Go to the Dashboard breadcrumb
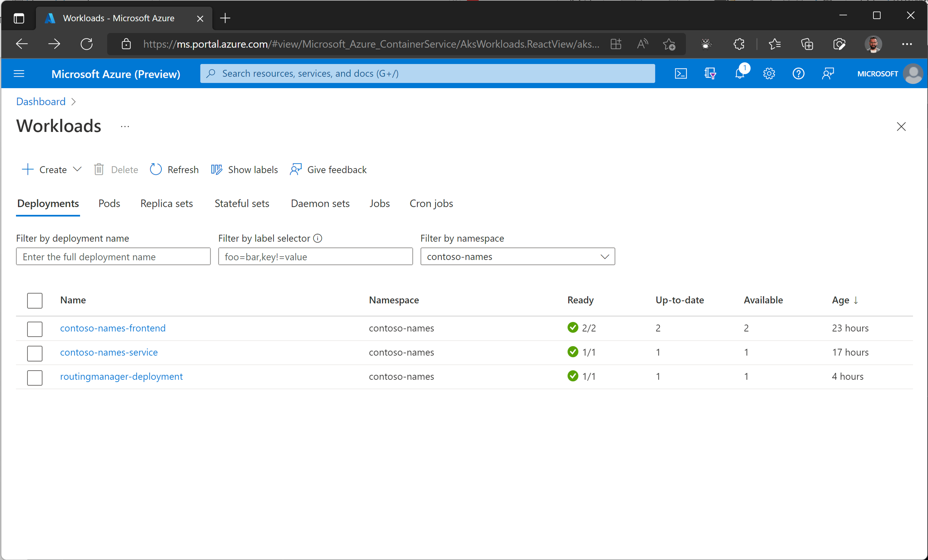This screenshot has height=560, width=928. coord(41,102)
